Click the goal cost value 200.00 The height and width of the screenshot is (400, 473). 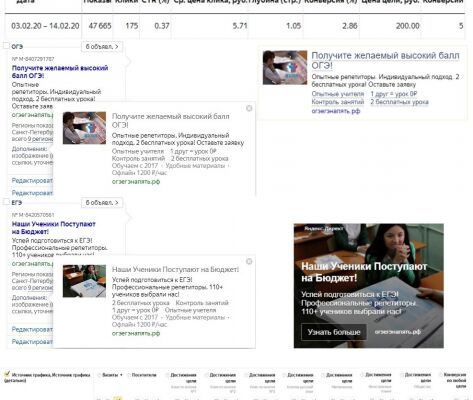408,26
